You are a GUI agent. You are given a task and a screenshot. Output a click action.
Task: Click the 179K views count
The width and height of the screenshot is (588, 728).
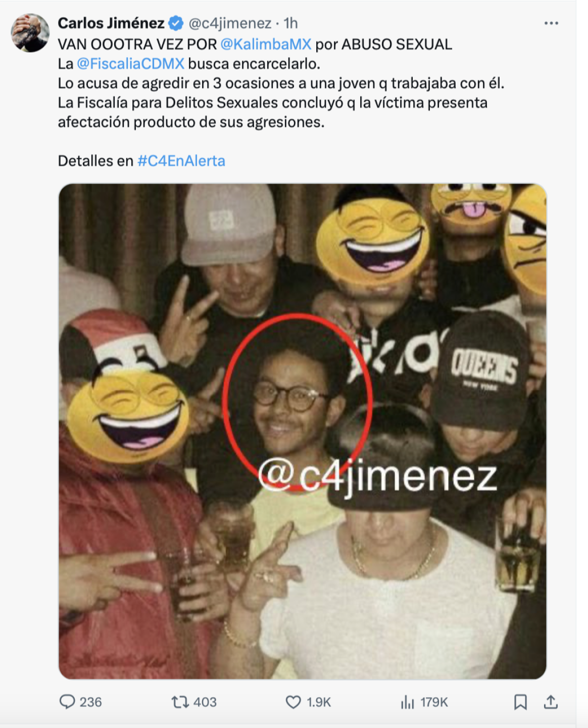[x=434, y=702]
